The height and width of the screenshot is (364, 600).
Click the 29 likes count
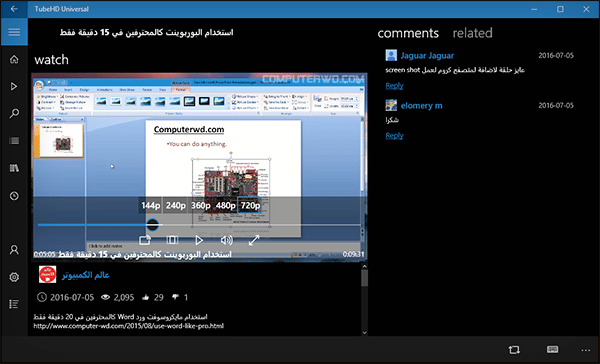(x=158, y=297)
